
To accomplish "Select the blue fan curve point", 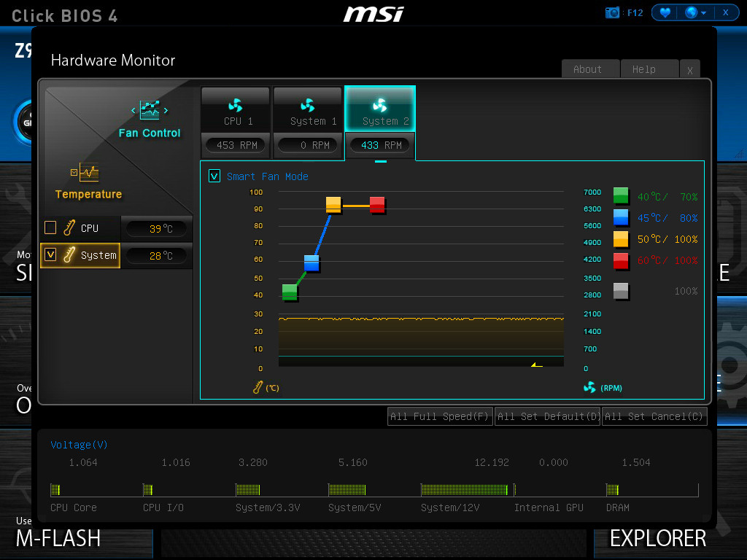I will point(311,262).
